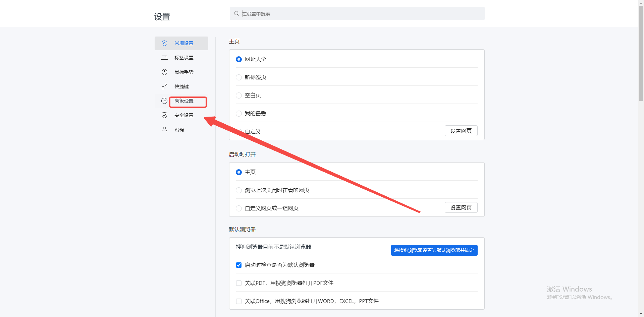644x317 pixels.
Task: Click the tab icon next to 标签设置
Action: [x=164, y=57]
